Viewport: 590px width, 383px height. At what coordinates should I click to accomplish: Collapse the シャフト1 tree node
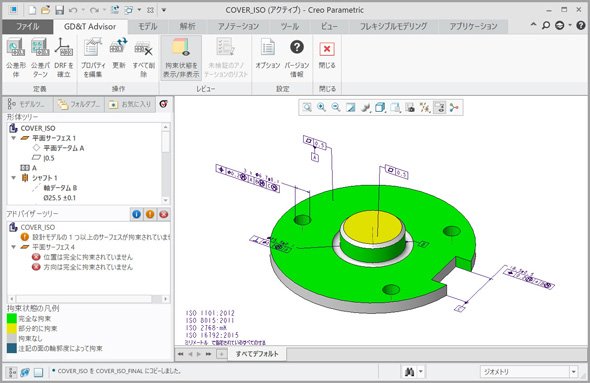[x=14, y=178]
